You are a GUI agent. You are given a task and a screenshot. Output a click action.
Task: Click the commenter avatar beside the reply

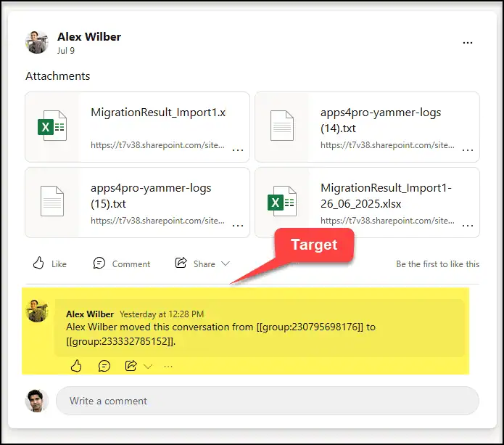tap(37, 311)
